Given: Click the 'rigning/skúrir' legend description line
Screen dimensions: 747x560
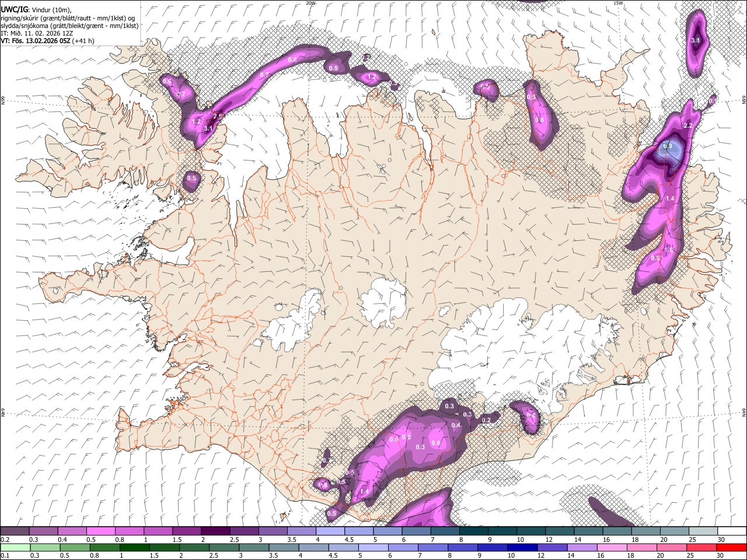Looking at the screenshot, I should 68,17.
